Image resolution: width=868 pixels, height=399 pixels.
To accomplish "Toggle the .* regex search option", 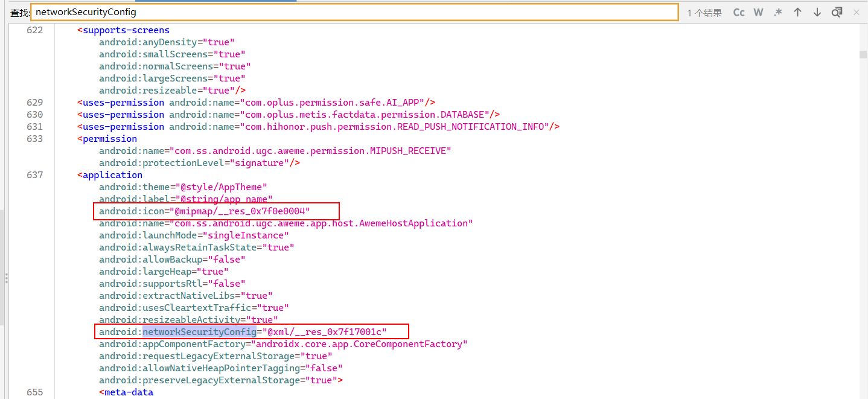I will [x=778, y=12].
